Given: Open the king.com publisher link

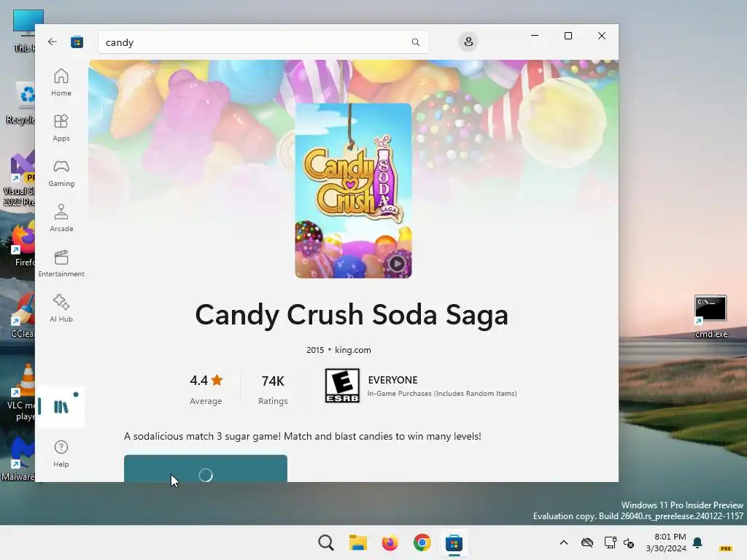Looking at the screenshot, I should coord(353,349).
